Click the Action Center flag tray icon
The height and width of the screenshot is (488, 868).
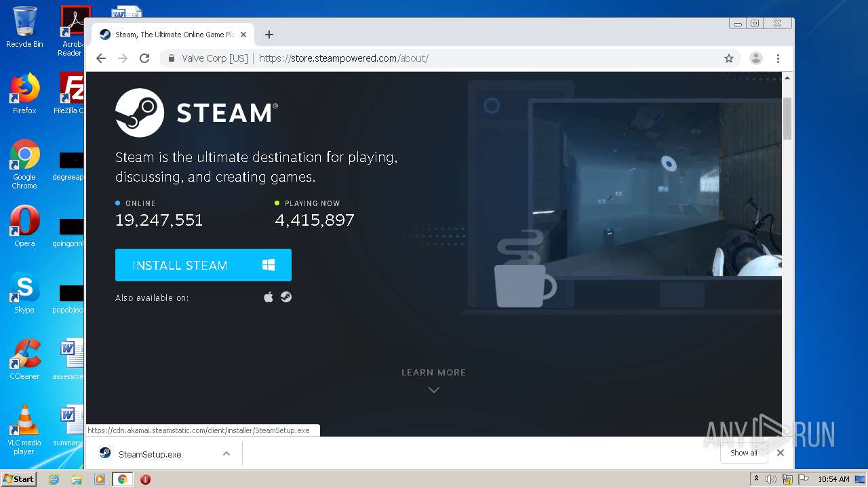click(802, 479)
